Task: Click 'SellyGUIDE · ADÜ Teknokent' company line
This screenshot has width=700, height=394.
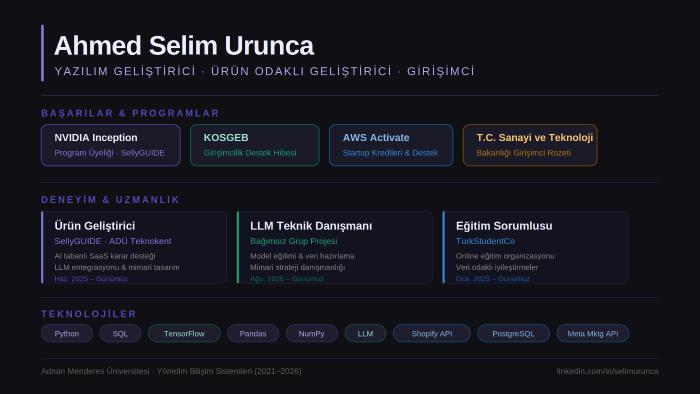Action: (112, 241)
